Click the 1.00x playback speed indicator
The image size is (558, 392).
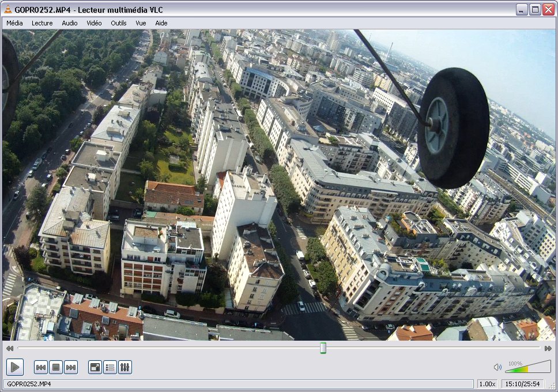coord(487,384)
